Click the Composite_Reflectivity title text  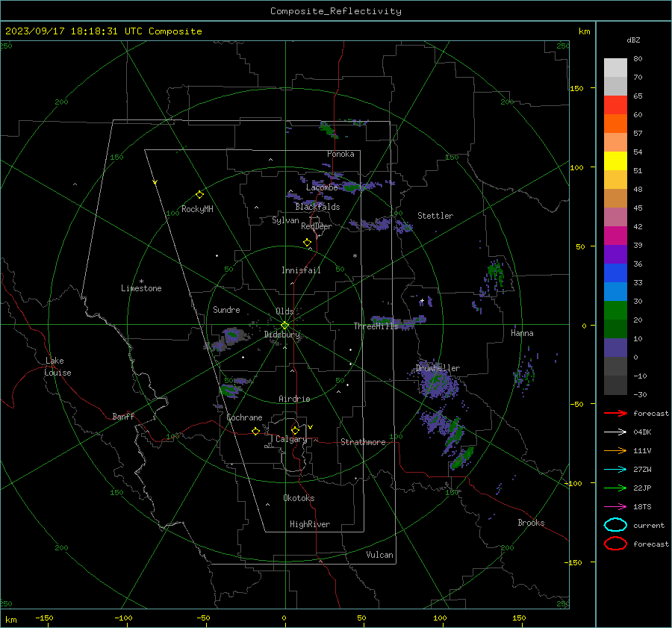(336, 11)
